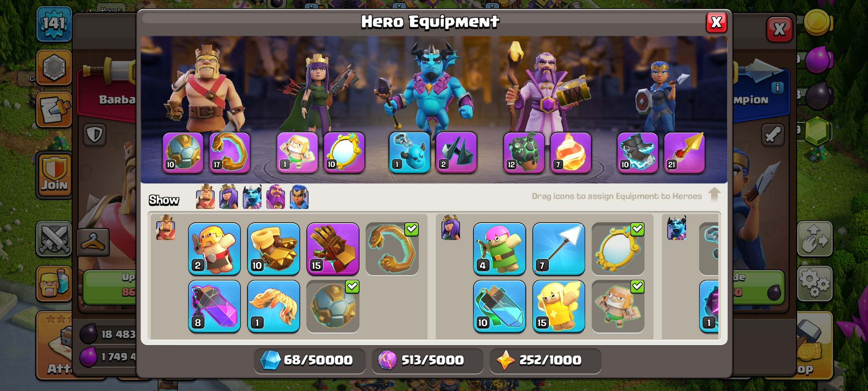Image resolution: width=868 pixels, height=391 pixels.
Task: Filter equipment by Grand Warden portrait
Action: pyautogui.click(x=276, y=197)
